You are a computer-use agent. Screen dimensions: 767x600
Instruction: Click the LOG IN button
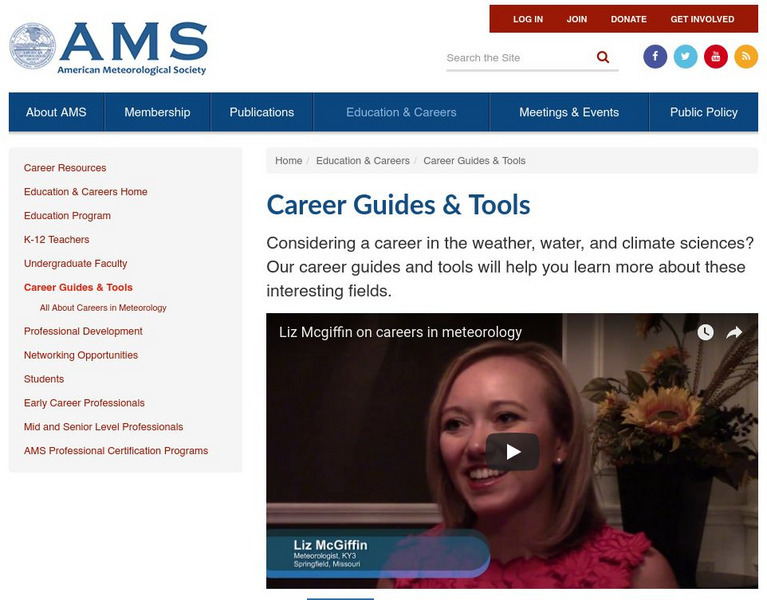(x=528, y=19)
